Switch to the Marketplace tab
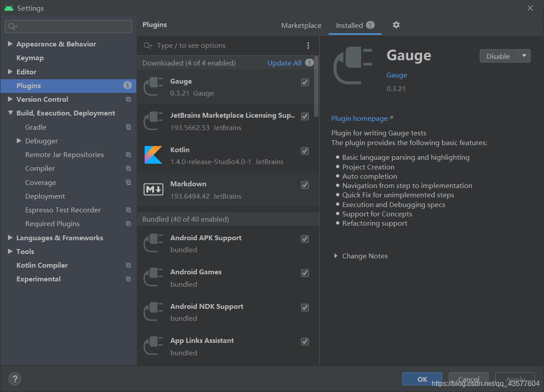Viewport: 544px width, 392px height. tap(301, 26)
